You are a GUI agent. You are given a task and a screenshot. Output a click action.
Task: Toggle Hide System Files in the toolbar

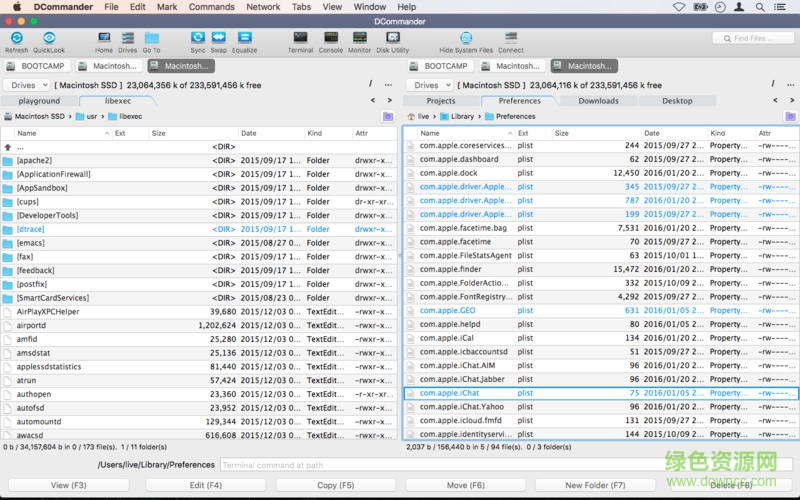pyautogui.click(x=465, y=40)
